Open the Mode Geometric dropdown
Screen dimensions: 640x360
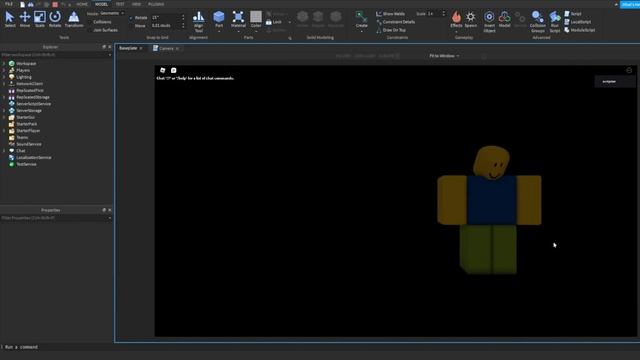tap(112, 13)
